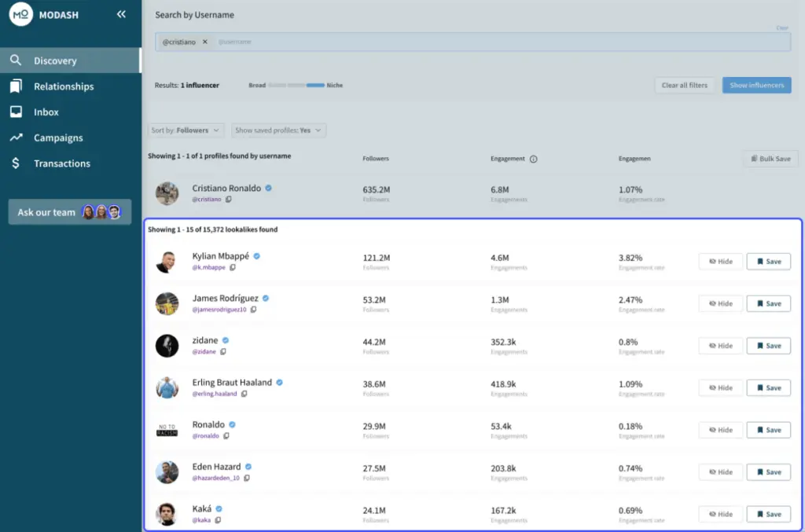The height and width of the screenshot is (532, 805).
Task: Copy the @k.mbappe username icon
Action: pyautogui.click(x=233, y=268)
